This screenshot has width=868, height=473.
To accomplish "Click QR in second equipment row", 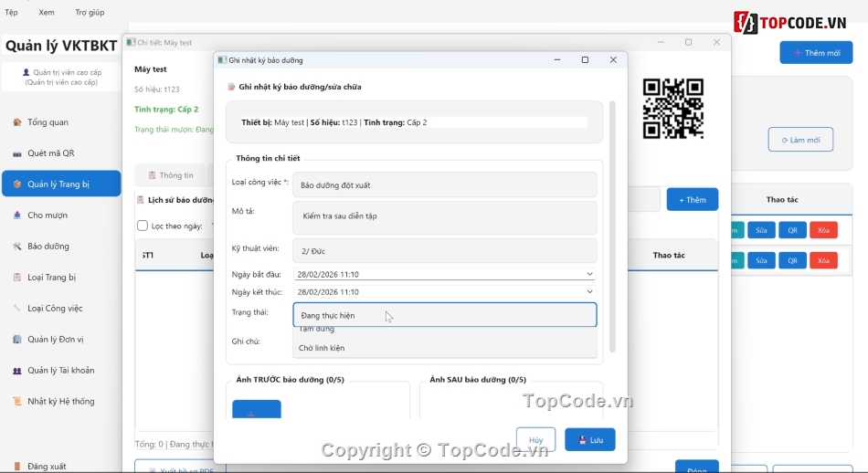I will (x=792, y=260).
